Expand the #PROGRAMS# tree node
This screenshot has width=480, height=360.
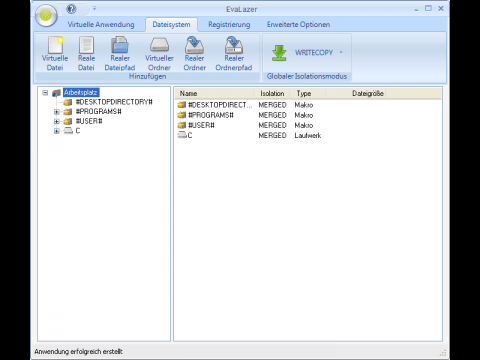pos(57,112)
